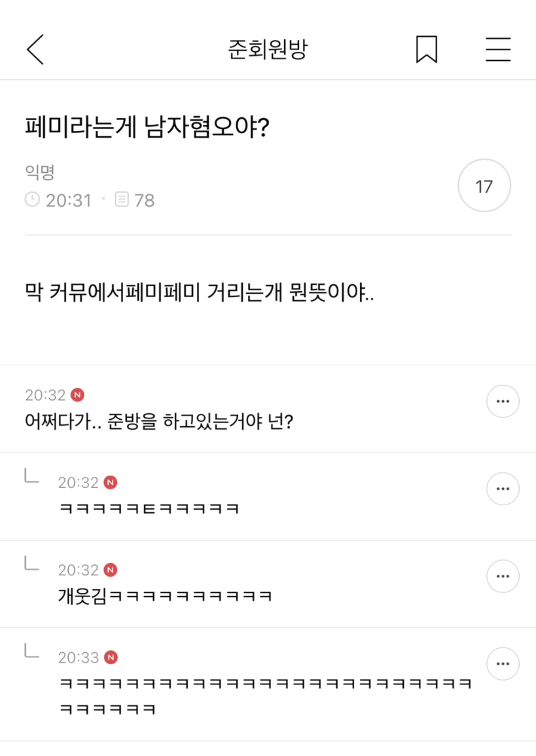Screen dimensions: 536x756
Task: Open options for the 20:33 reply
Action: (x=503, y=664)
